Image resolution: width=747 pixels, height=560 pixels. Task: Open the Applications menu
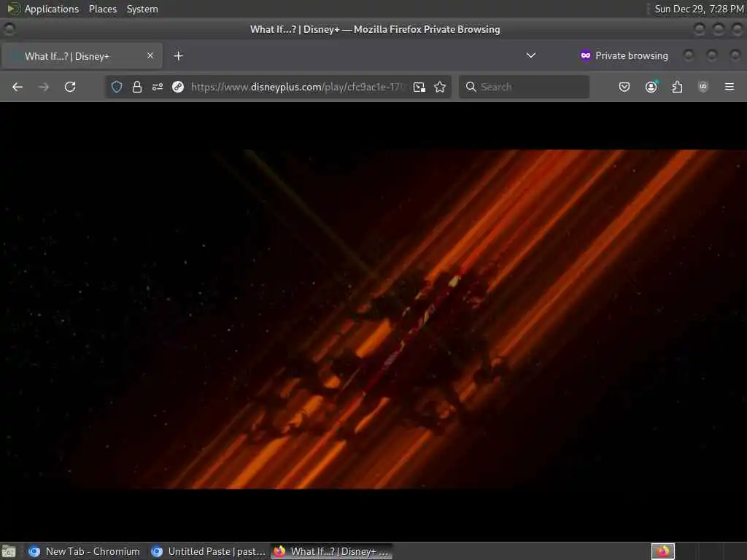point(52,9)
